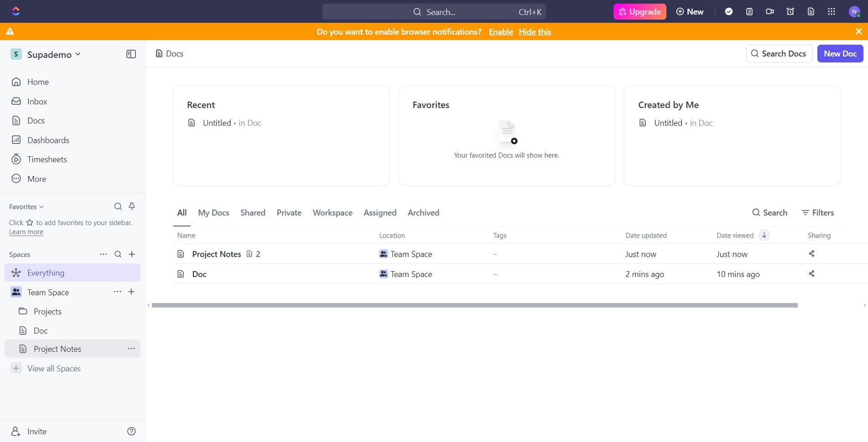868x442 pixels.
Task: Open the video recording (Clips) icon in topbar
Action: (770, 11)
